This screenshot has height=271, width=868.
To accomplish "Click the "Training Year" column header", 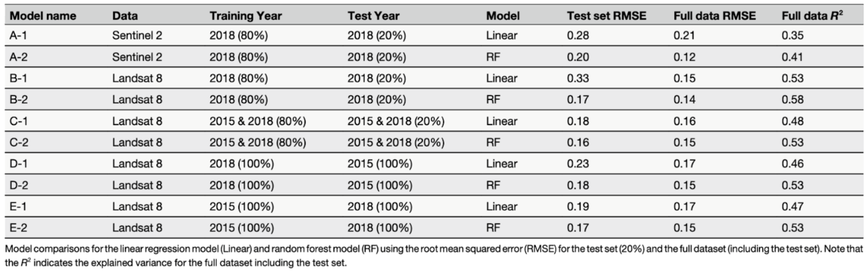I will click(x=245, y=16).
